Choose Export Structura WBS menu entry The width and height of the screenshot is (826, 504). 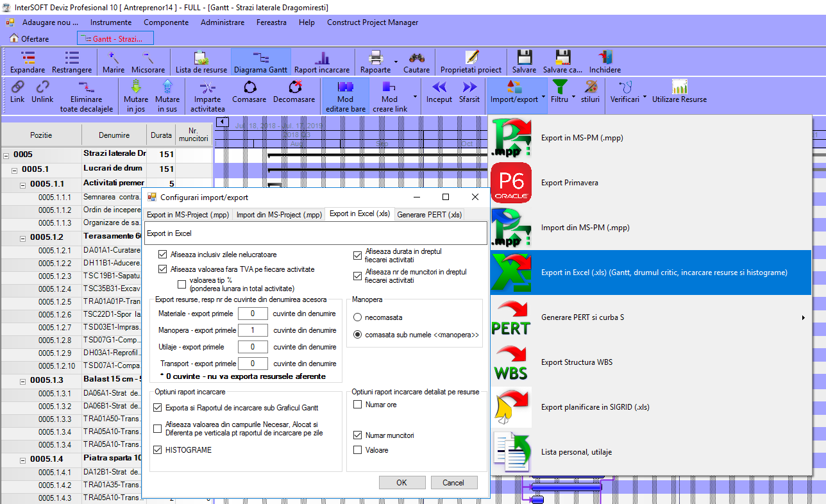pyautogui.click(x=651, y=362)
